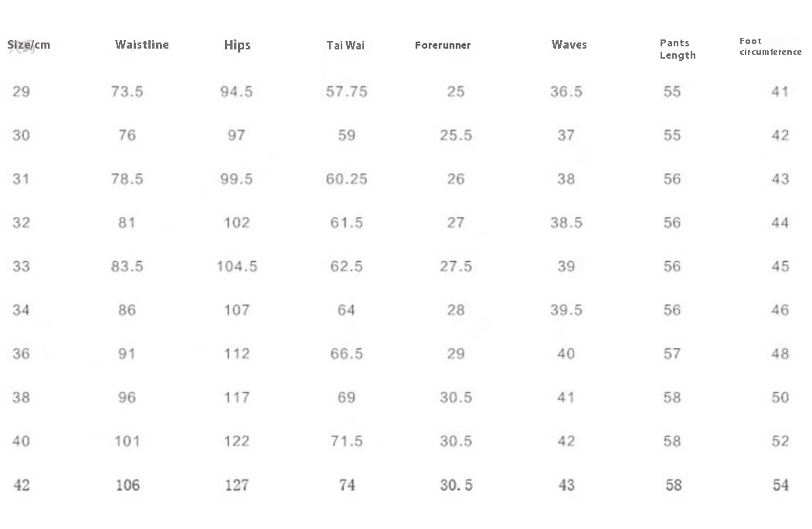Screen dimensions: 812x529
Task: Click hips value 117 in size 38 row
Action: click(236, 398)
